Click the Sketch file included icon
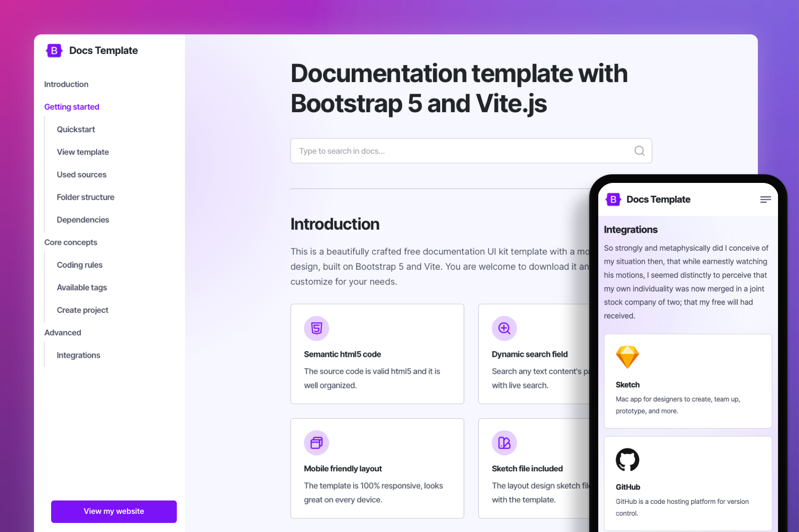 [504, 443]
